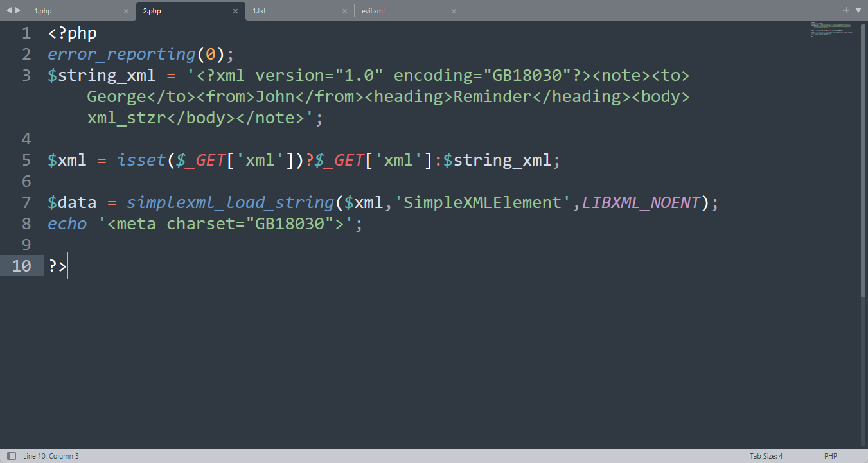The image size is (868, 463).
Task: Select line number 5 in gutter
Action: [26, 161]
